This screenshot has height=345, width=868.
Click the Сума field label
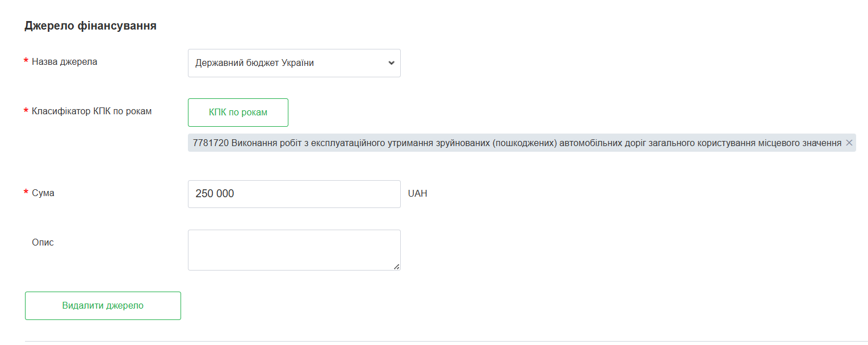(43, 193)
